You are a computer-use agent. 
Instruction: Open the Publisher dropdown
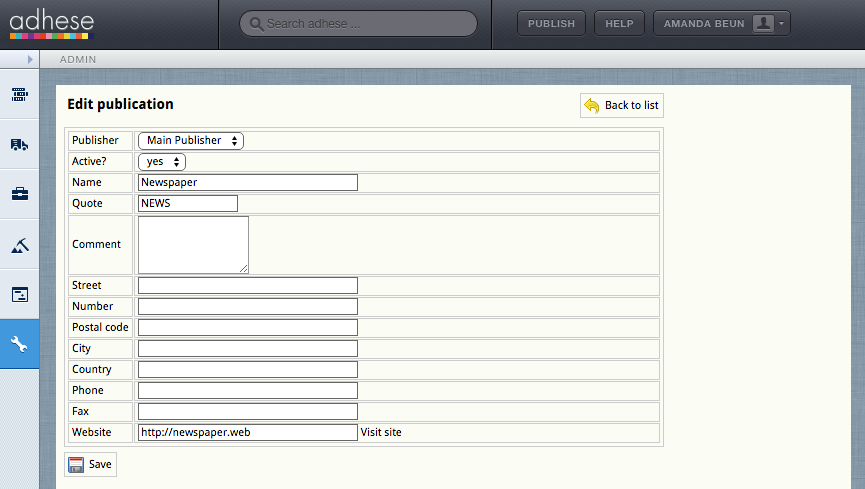191,141
